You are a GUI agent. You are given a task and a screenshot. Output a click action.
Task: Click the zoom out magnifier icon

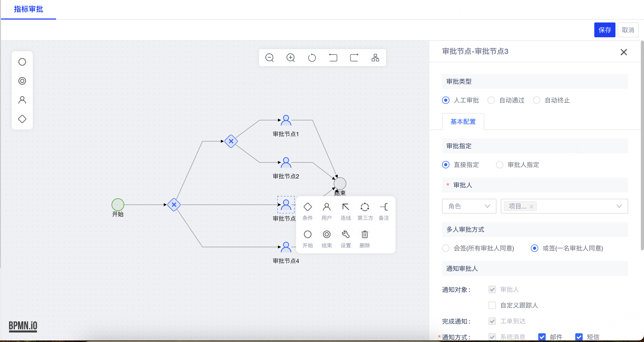pos(269,58)
